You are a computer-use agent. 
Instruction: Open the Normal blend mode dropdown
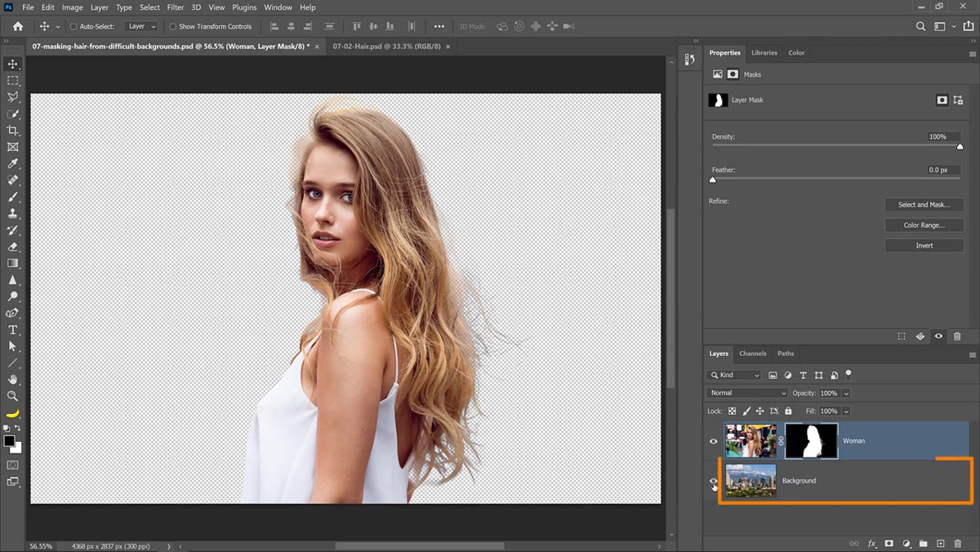pos(746,393)
